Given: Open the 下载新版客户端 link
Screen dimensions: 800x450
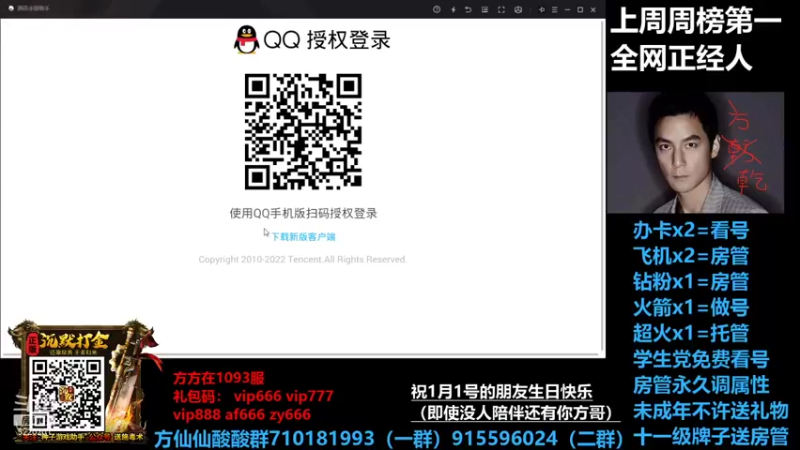Looking at the screenshot, I should pos(303,237).
